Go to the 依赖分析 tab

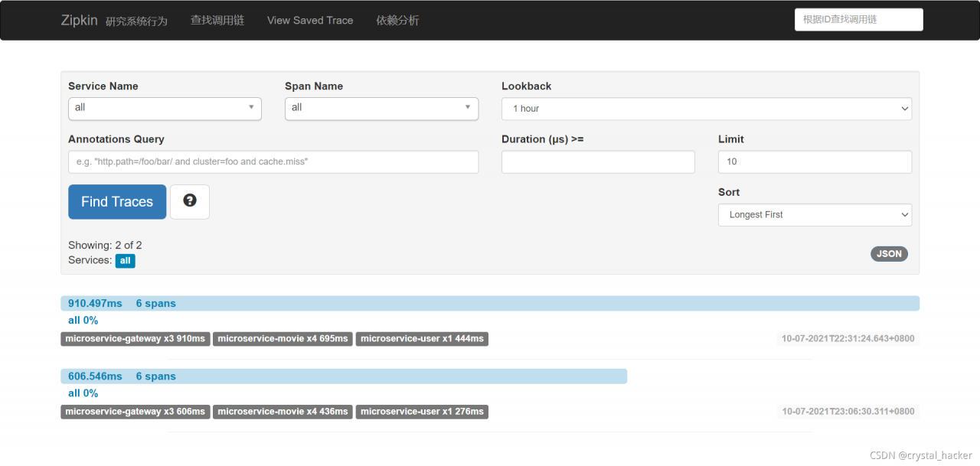click(x=397, y=21)
